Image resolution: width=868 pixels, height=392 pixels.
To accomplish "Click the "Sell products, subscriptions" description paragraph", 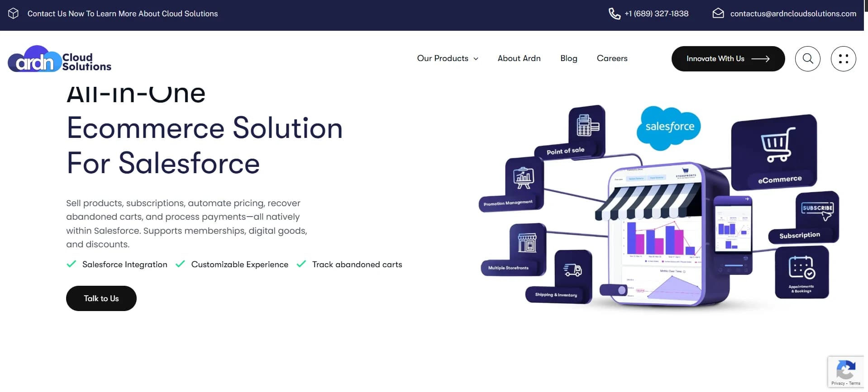I will click(x=187, y=224).
